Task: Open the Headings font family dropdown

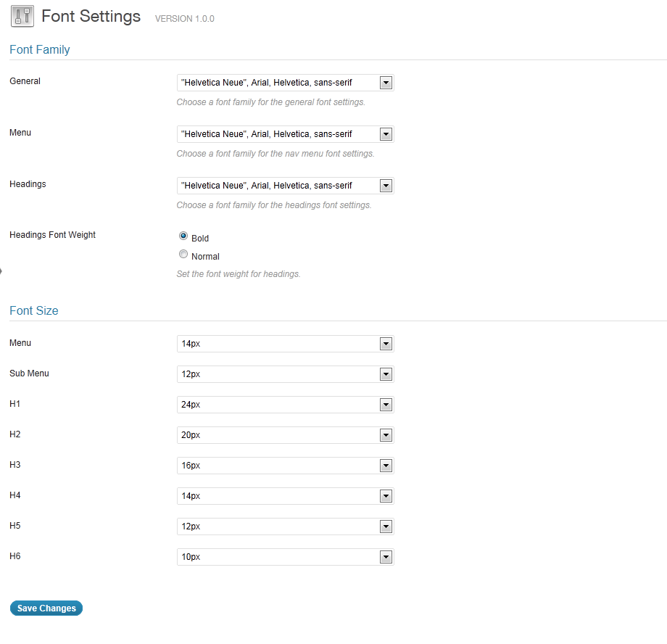Action: click(x=286, y=186)
